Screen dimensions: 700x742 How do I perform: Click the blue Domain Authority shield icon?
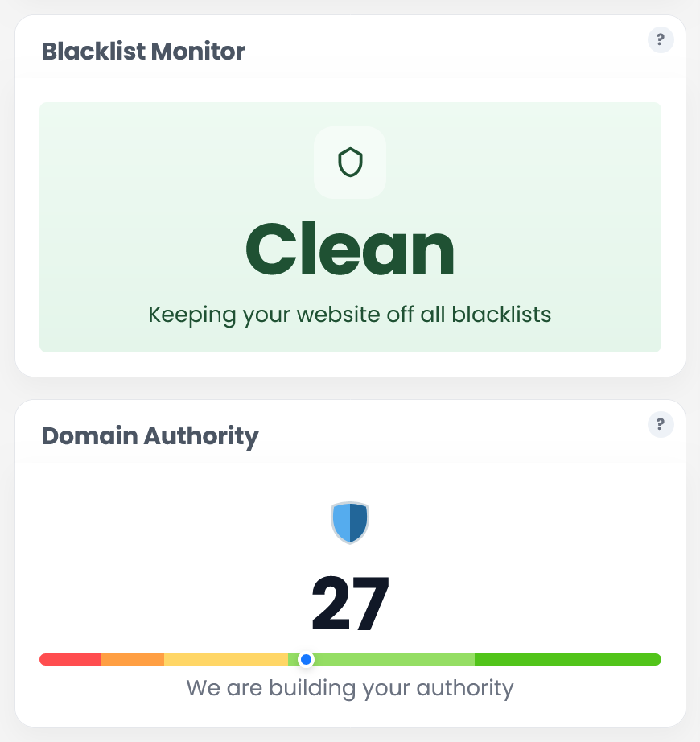(x=349, y=522)
